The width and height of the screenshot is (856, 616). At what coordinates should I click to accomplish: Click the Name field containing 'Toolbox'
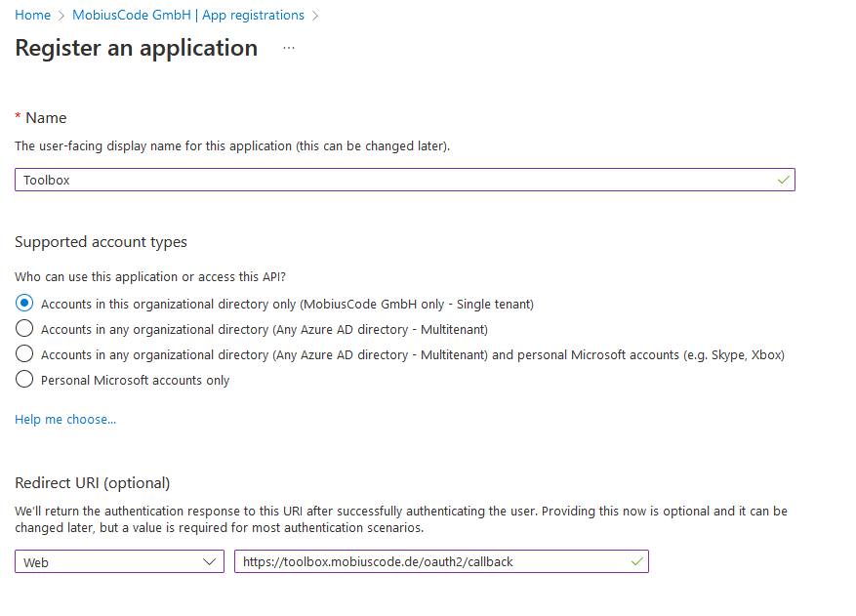(x=390, y=180)
